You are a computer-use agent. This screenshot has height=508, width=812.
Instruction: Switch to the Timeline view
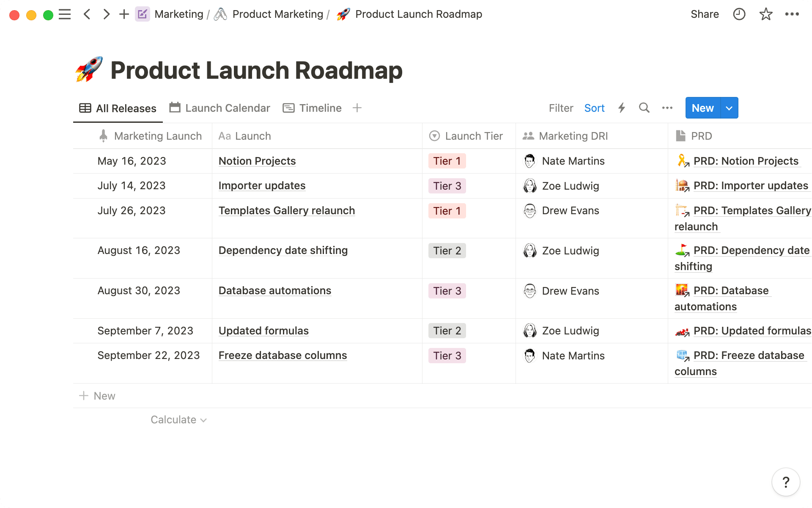(x=312, y=108)
